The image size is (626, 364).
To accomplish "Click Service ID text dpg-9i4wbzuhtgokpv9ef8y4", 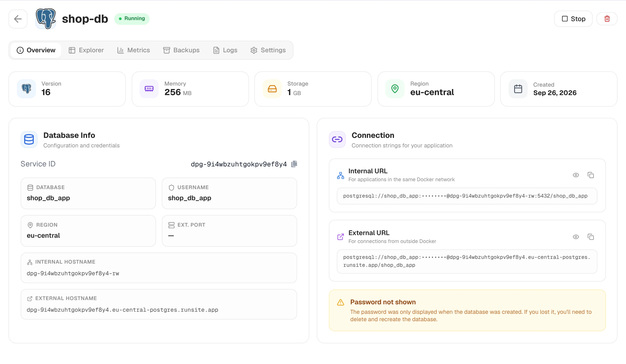I will tap(239, 164).
